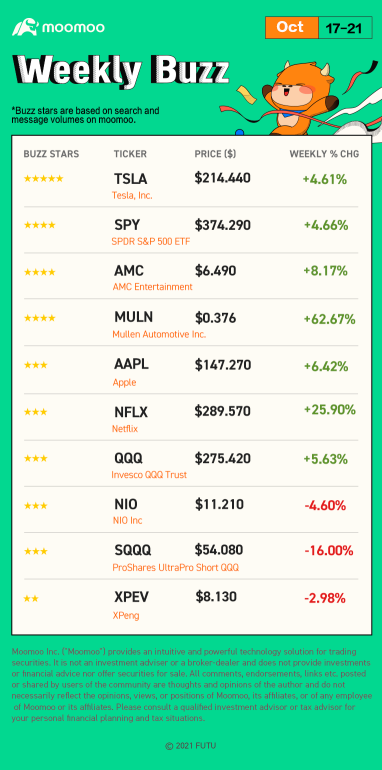This screenshot has height=770, width=382.
Task: Click the WEEKLY % CHG column header
Action: (x=324, y=154)
